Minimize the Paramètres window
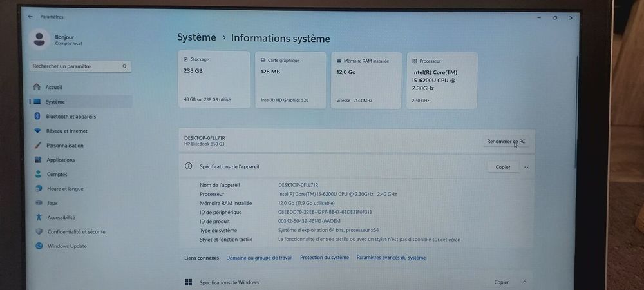Screen dimensions: 644x290 [539, 18]
